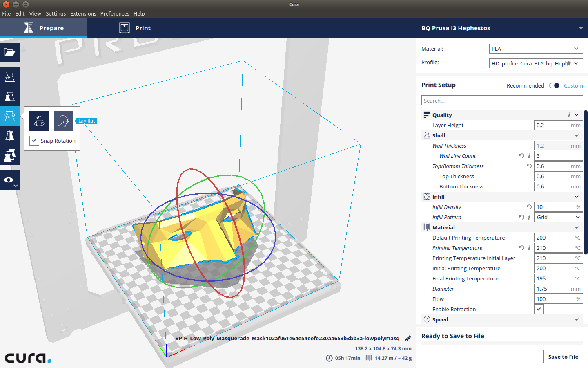
Task: Select the Per Model Settings tool
Action: tap(10, 155)
